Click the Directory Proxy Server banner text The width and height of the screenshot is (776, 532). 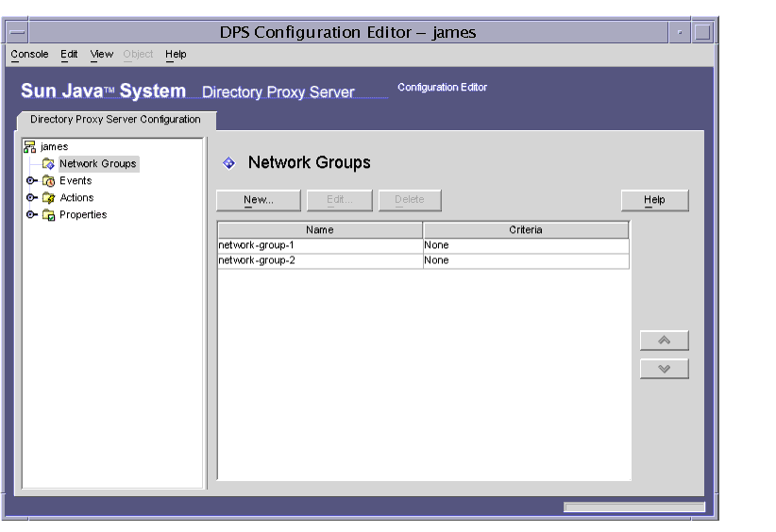[278, 92]
